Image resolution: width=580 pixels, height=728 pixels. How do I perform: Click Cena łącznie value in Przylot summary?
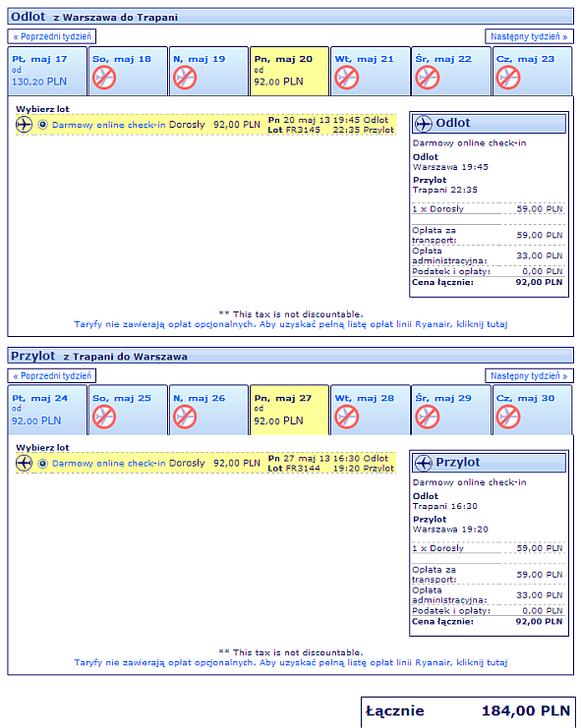(539, 621)
